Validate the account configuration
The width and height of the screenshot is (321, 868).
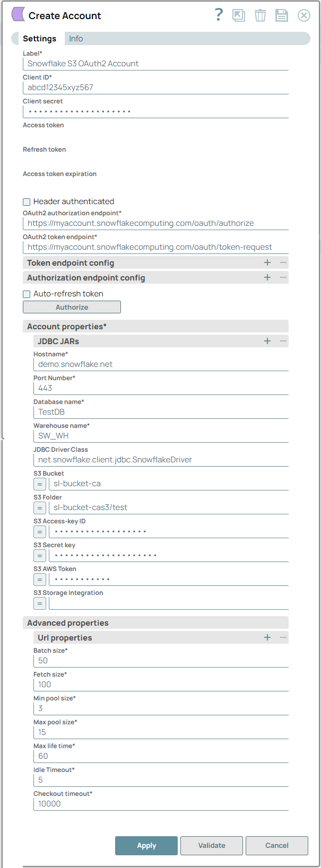click(x=211, y=845)
